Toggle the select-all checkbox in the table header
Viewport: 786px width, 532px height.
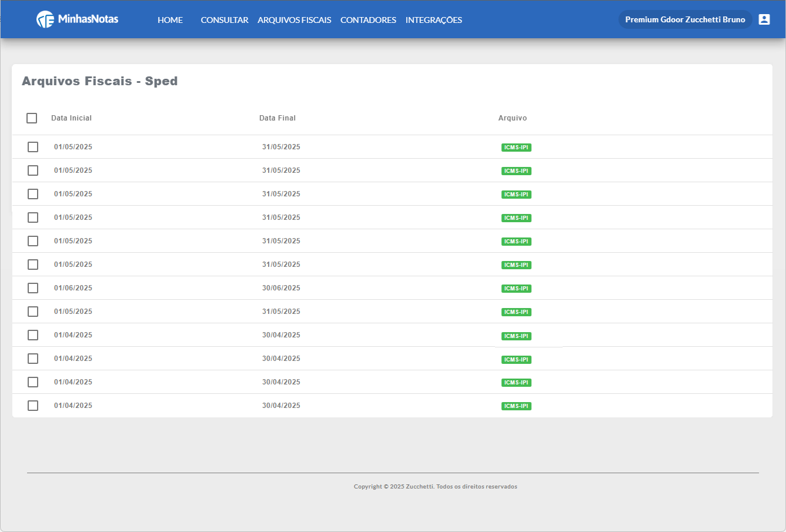(32, 118)
